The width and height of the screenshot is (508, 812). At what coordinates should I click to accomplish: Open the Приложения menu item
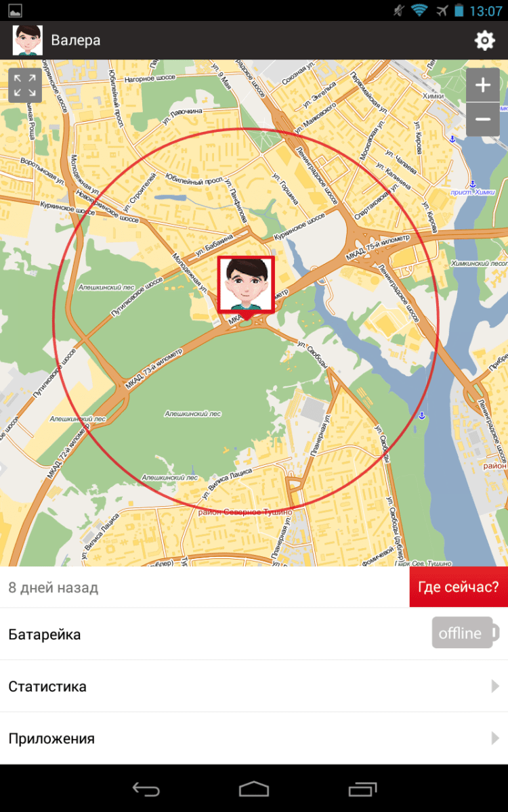coord(254,738)
